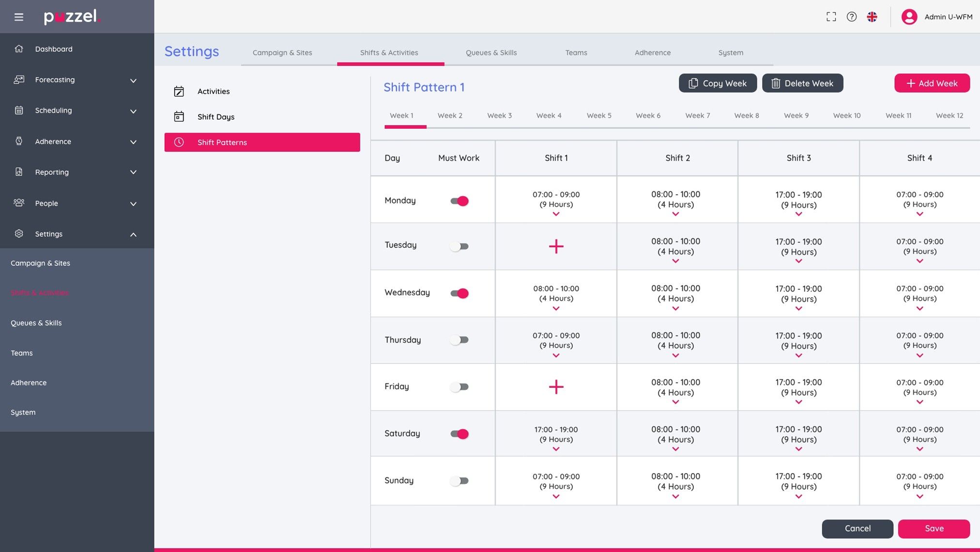Click the Admin U-WFM user avatar
The width and height of the screenshot is (980, 552).
coord(909,16)
